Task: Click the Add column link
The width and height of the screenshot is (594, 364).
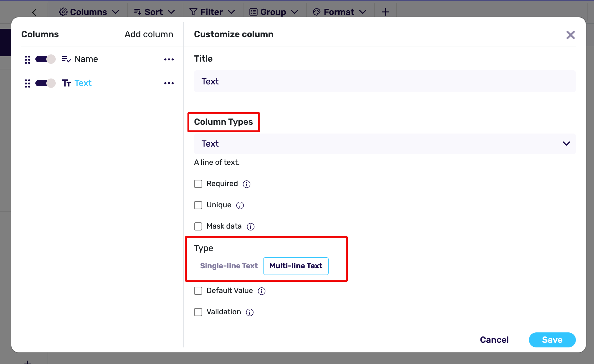Action: pyautogui.click(x=149, y=34)
